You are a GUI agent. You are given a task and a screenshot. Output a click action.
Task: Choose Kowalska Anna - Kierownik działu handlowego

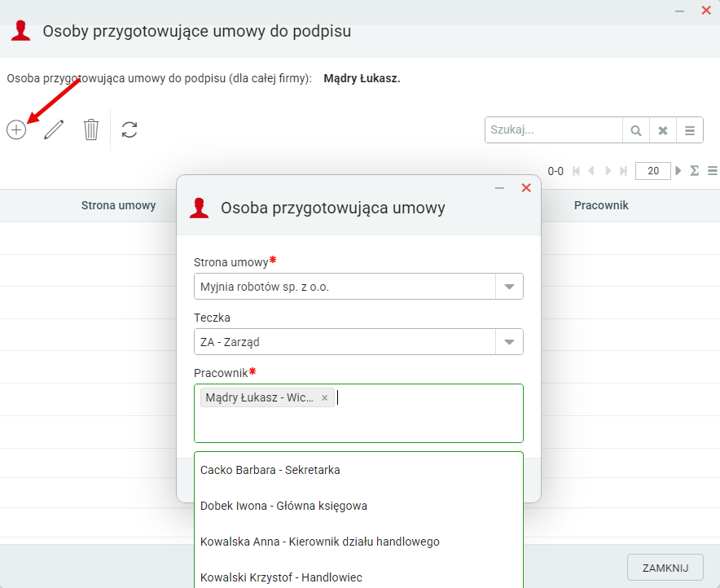[x=358, y=542]
